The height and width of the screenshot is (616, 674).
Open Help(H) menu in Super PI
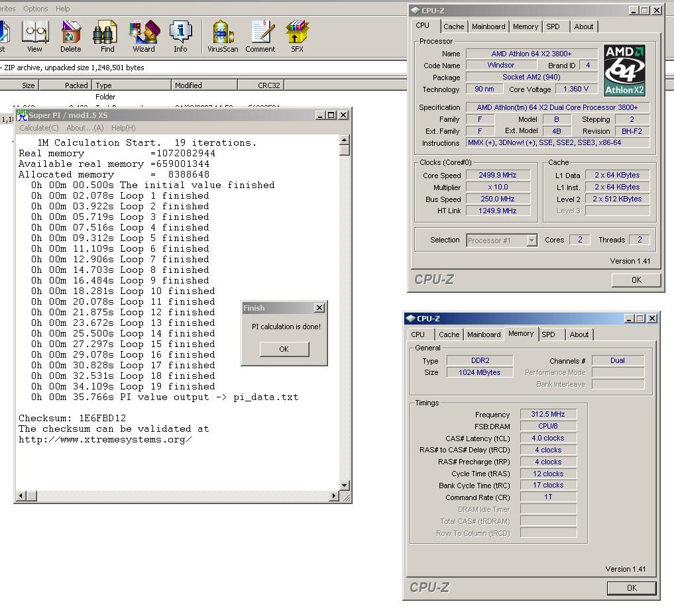(123, 128)
